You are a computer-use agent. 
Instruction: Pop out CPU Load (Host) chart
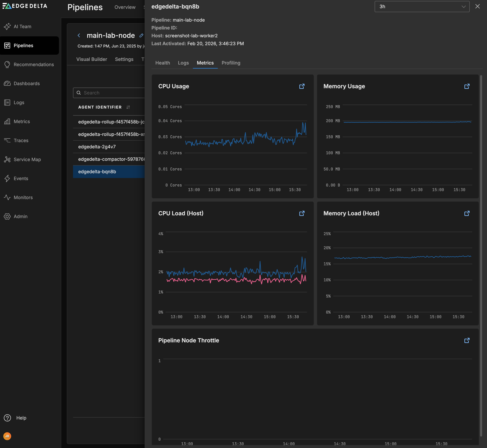point(302,213)
